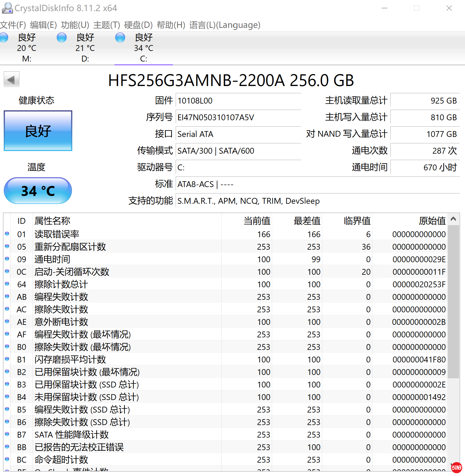Click status dot for 读取错误率 row

(7, 234)
